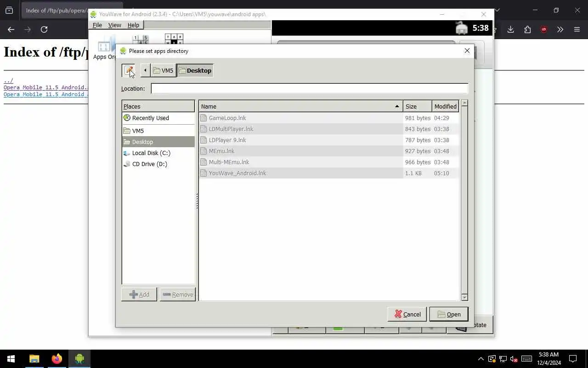Image resolution: width=588 pixels, height=368 pixels.
Task: Click the Multi-MEmu.lnk file icon
Action: point(204,162)
